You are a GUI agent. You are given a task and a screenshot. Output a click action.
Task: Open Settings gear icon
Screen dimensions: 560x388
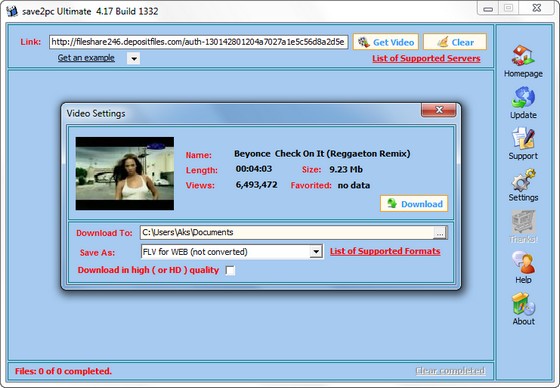[x=523, y=180]
